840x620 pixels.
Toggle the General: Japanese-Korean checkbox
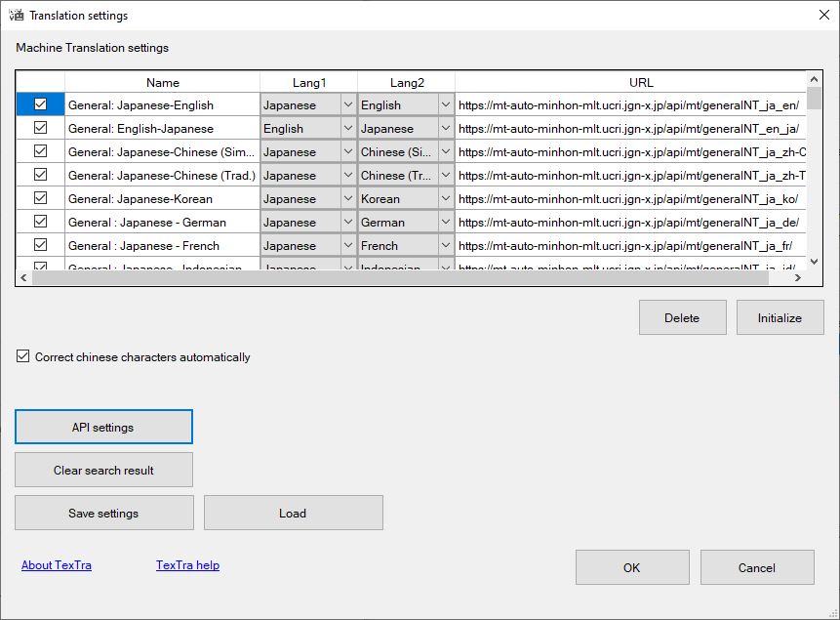41,198
